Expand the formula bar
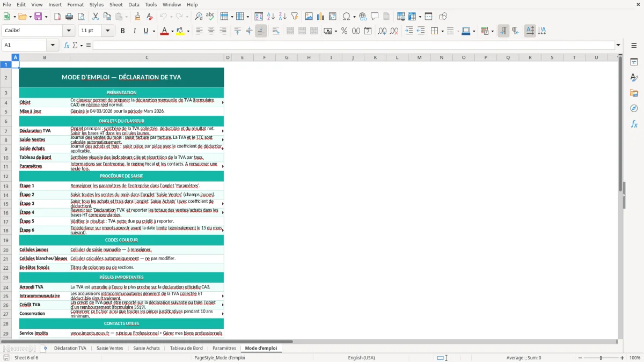644x362 pixels. click(x=618, y=45)
